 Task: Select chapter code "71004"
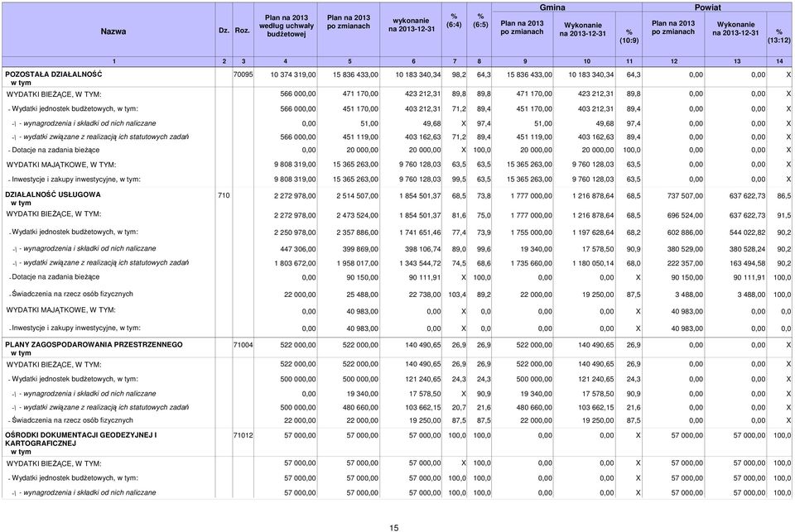243,345
